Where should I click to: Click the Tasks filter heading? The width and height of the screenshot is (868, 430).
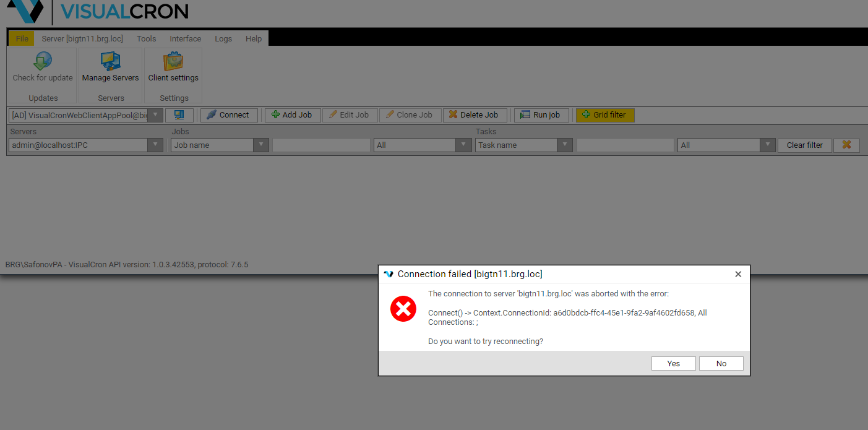click(486, 131)
